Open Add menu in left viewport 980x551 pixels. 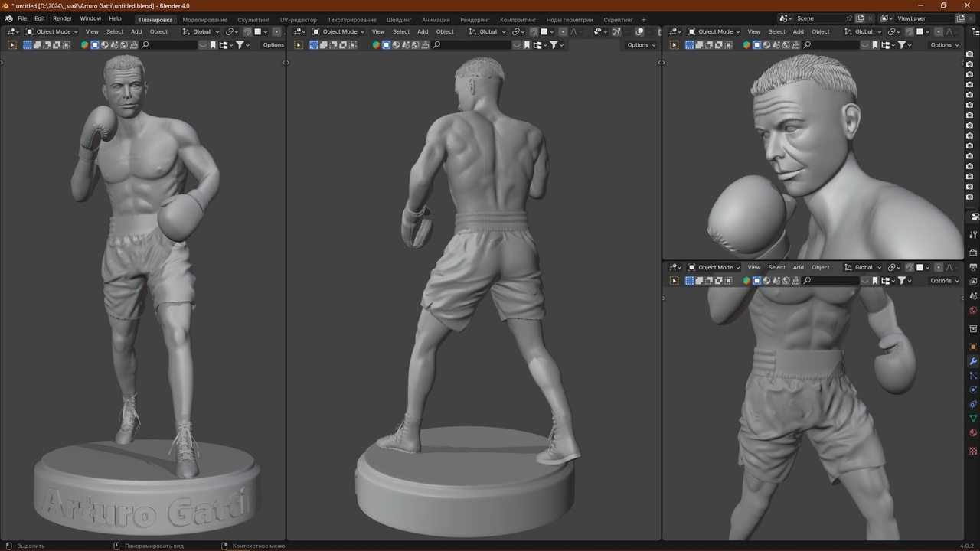point(136,31)
